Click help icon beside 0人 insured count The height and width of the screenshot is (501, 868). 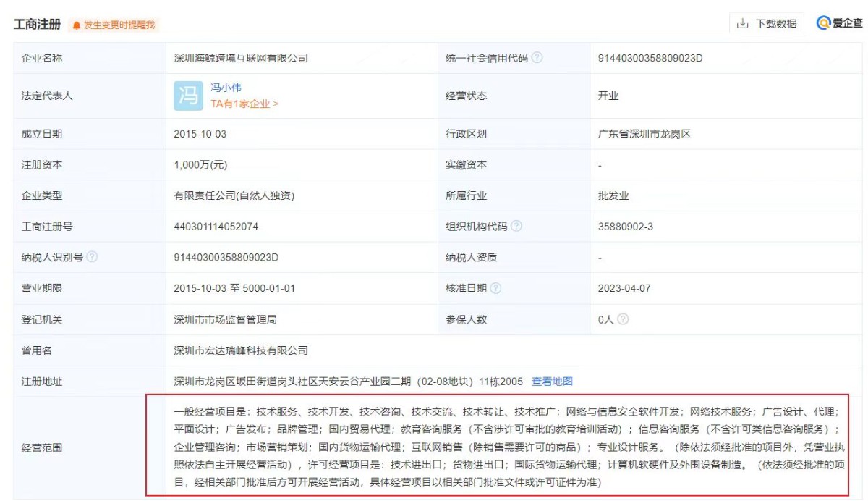623,319
